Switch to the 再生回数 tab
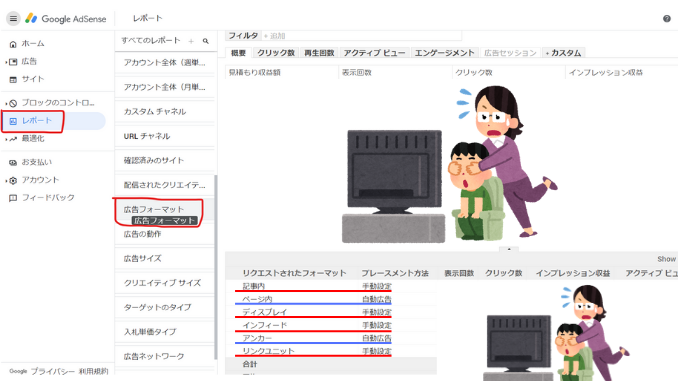Viewport: 678px width, 381px height. click(x=319, y=53)
